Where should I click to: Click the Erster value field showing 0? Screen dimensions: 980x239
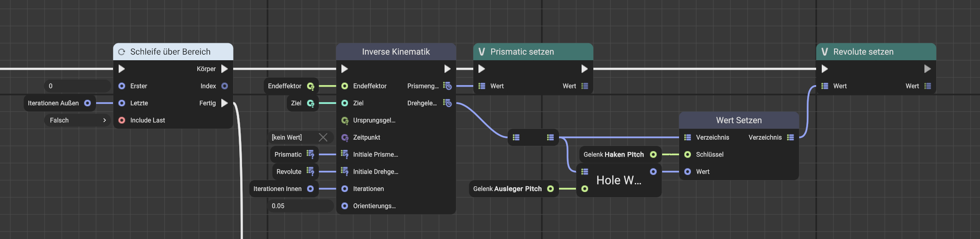coord(77,86)
